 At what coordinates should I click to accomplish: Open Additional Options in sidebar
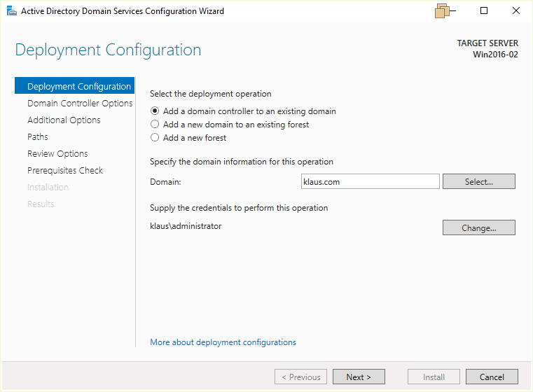click(x=64, y=120)
